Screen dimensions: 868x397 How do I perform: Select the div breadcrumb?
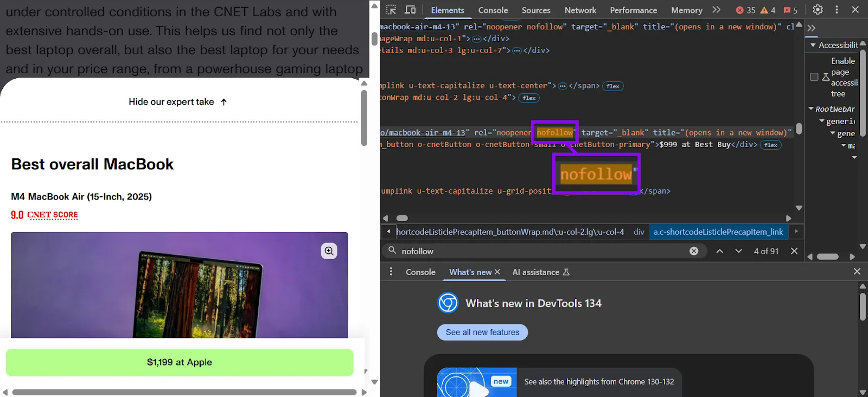[639, 232]
